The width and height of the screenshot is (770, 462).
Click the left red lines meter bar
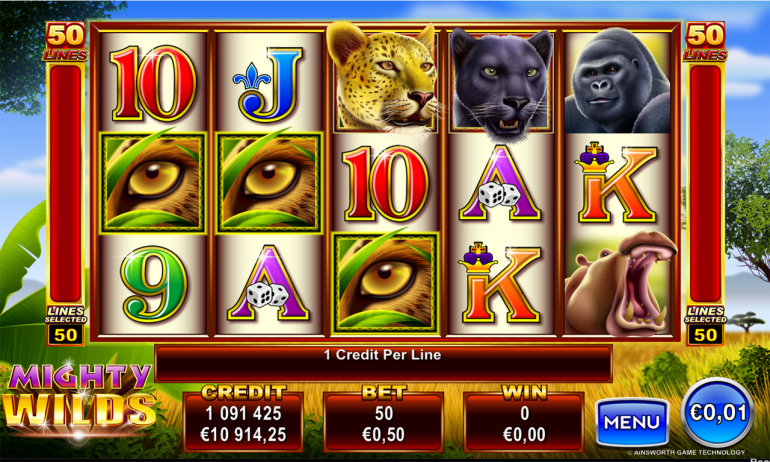point(66,183)
